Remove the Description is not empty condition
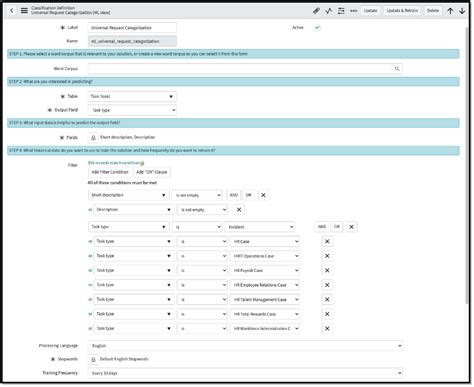The height and width of the screenshot is (387, 474). pos(239,210)
